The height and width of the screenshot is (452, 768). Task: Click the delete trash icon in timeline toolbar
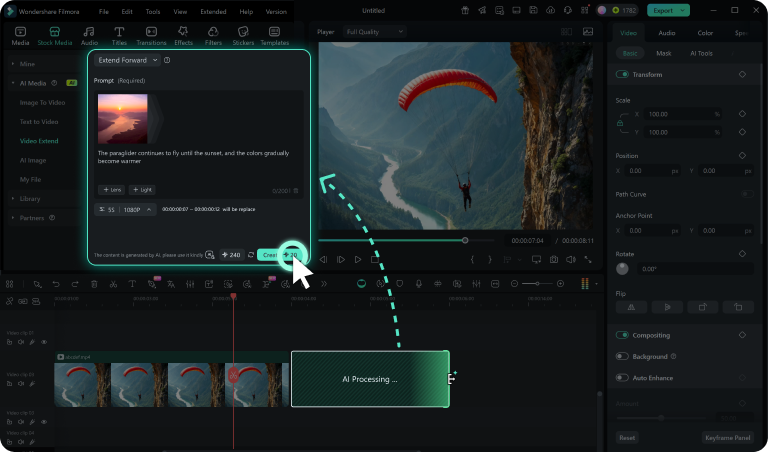(94, 284)
